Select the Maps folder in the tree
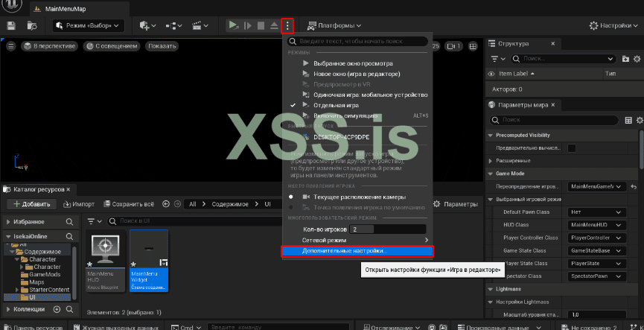 (x=36, y=282)
